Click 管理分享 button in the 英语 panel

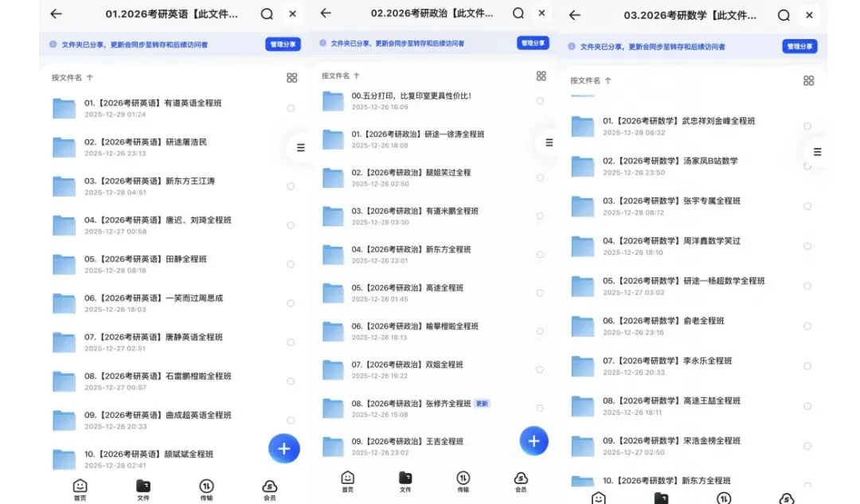pos(283,45)
